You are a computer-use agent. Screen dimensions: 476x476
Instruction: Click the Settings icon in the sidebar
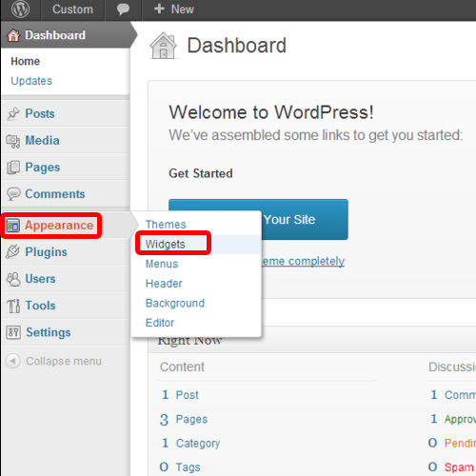pyautogui.click(x=13, y=332)
